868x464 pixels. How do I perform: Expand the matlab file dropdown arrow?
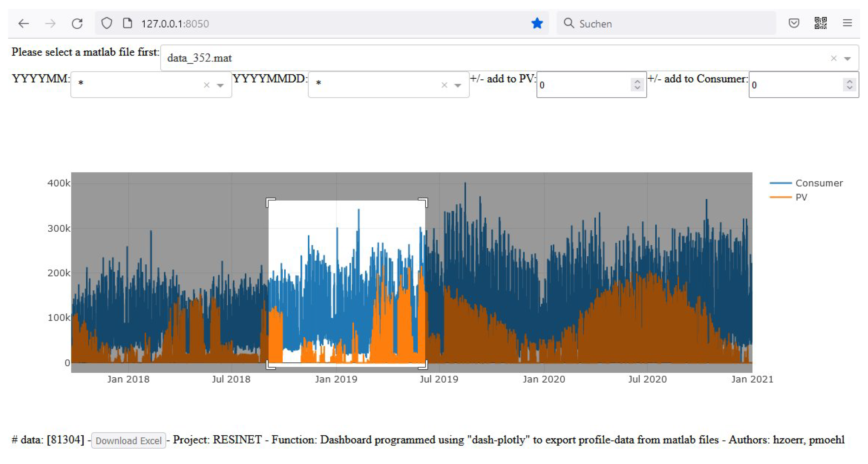click(847, 59)
